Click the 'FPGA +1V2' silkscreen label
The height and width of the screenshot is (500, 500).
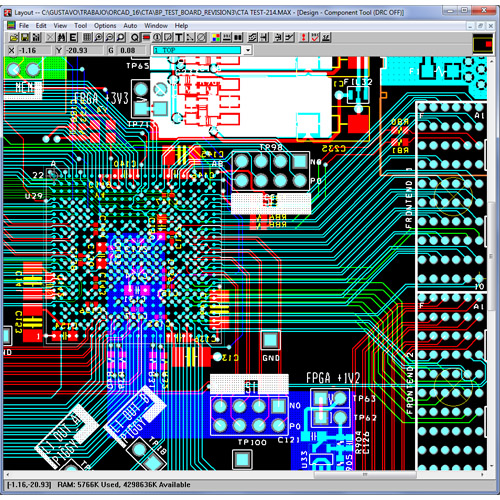[x=333, y=378]
